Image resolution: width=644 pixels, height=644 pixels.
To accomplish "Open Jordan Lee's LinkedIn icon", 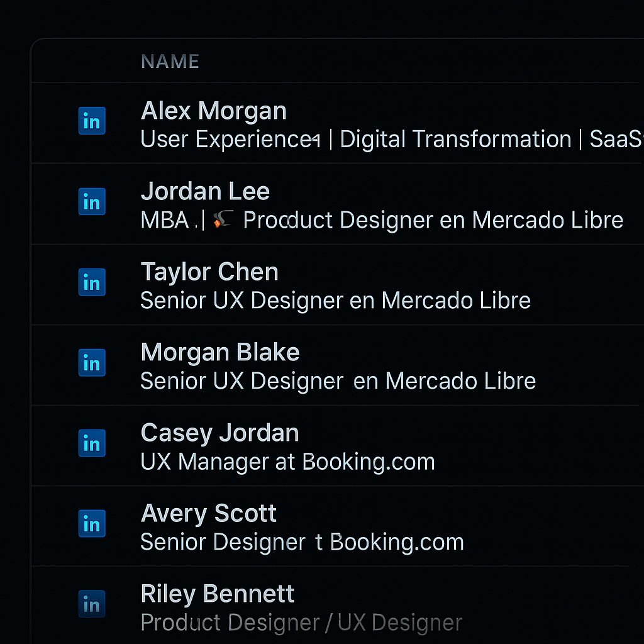I will tap(92, 202).
